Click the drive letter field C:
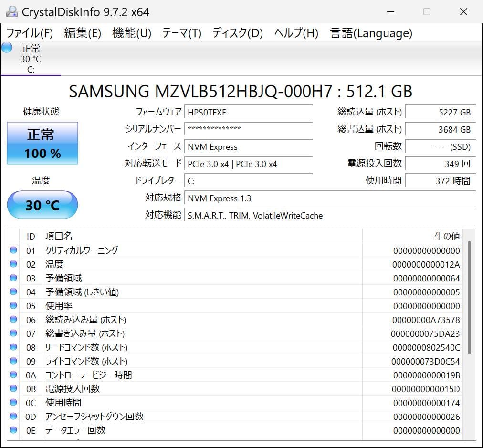 click(248, 181)
